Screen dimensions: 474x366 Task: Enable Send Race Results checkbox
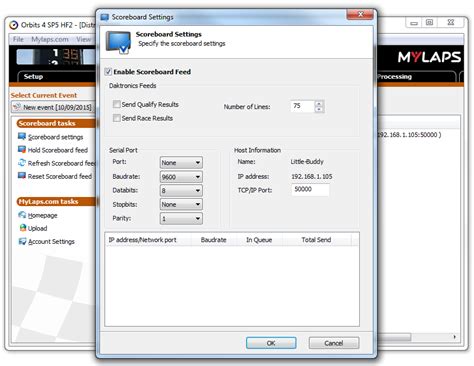[x=117, y=118]
